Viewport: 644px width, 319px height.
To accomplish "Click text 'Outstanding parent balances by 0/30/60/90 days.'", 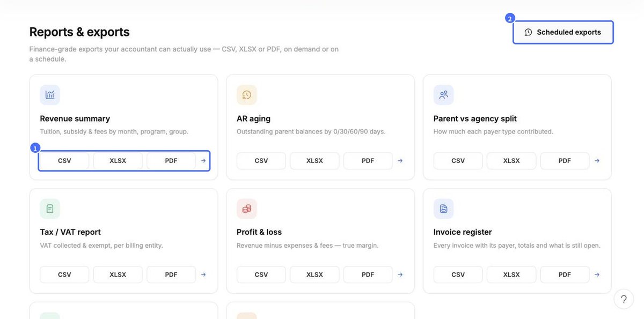I will (311, 131).
